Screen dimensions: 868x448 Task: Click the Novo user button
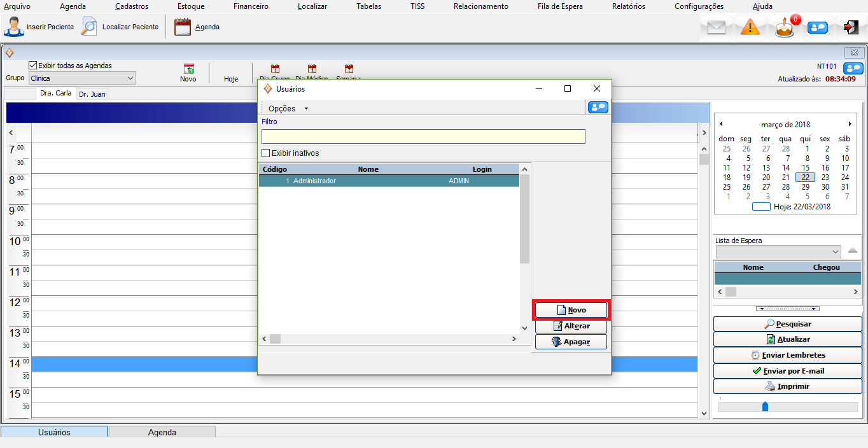click(x=571, y=310)
